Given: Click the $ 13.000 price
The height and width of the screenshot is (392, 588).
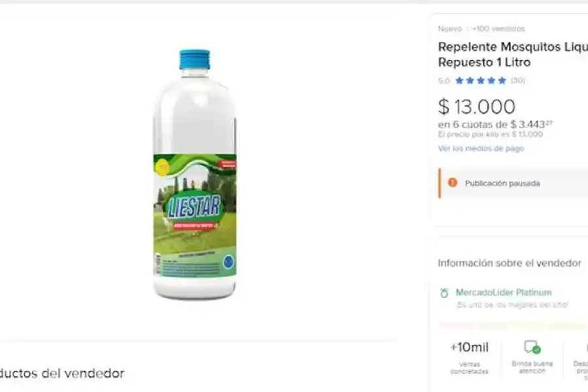Looking at the screenshot, I should (476, 106).
